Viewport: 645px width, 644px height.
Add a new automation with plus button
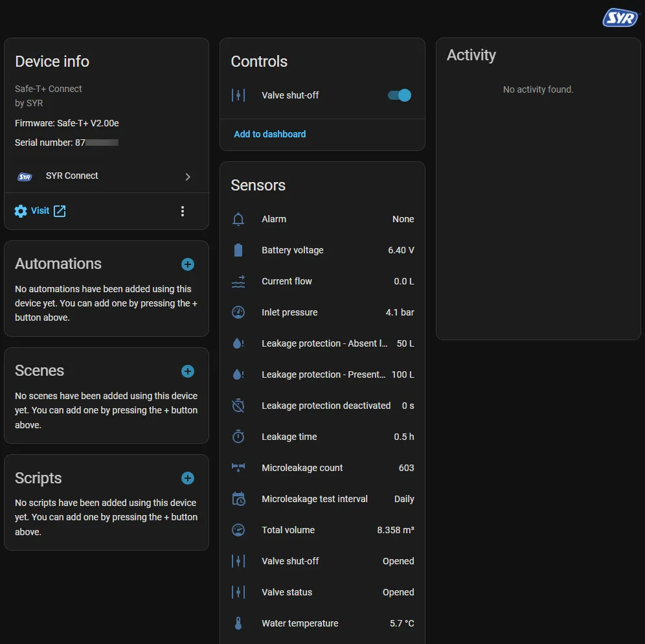click(x=188, y=264)
